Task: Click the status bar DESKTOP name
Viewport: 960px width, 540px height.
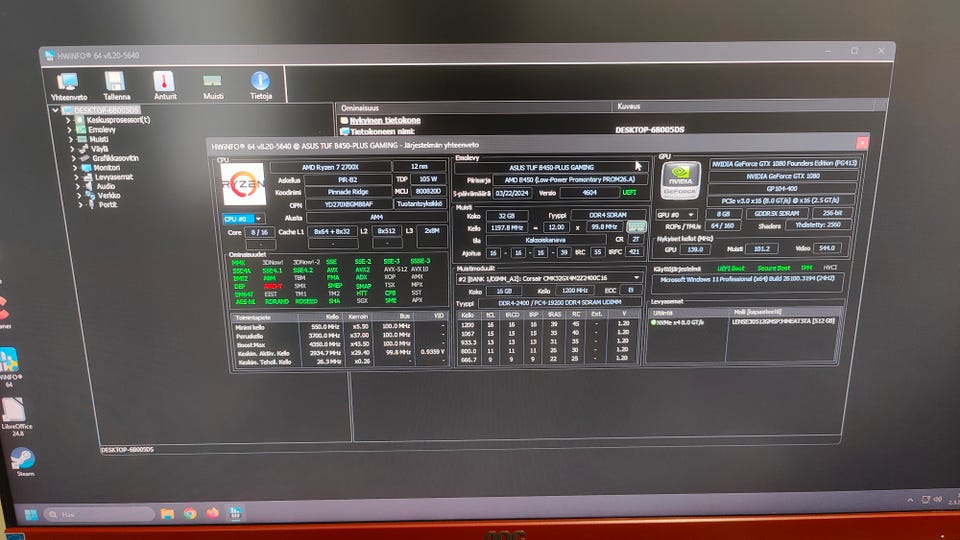Action: [x=127, y=449]
